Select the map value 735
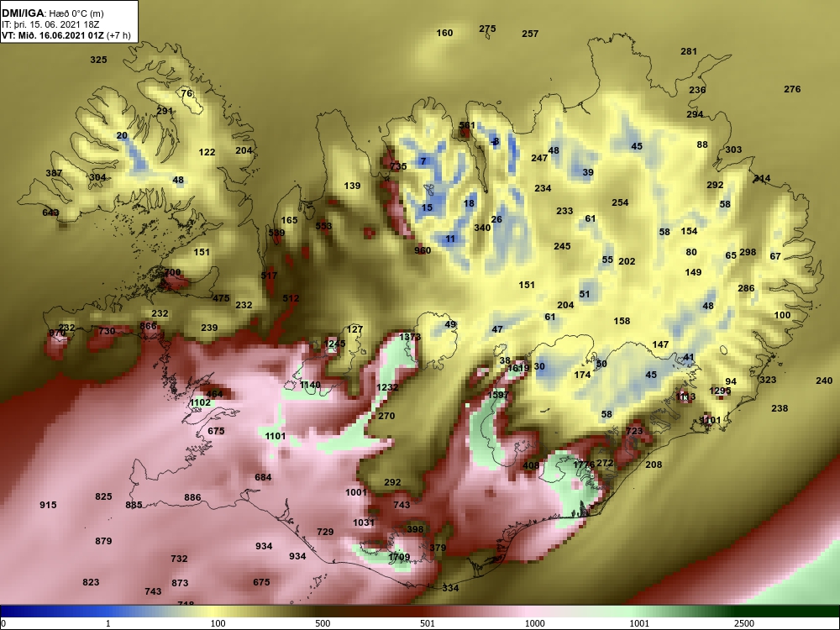Image resolution: width=840 pixels, height=630 pixels. click(398, 166)
